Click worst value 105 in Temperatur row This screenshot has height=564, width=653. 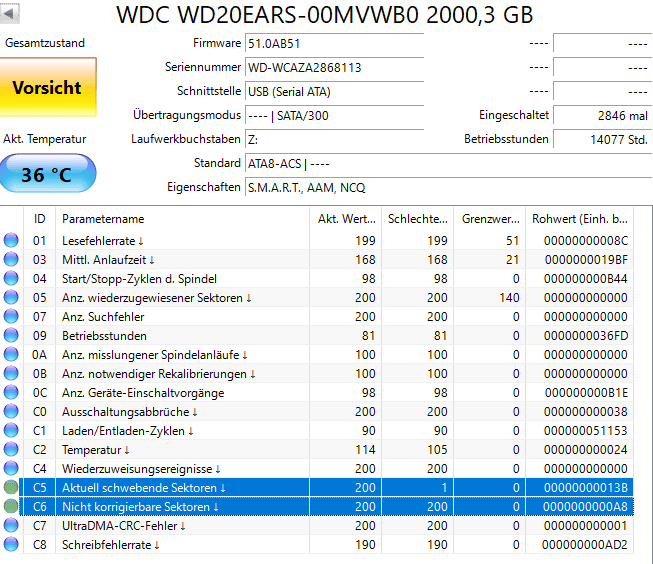[x=437, y=450]
